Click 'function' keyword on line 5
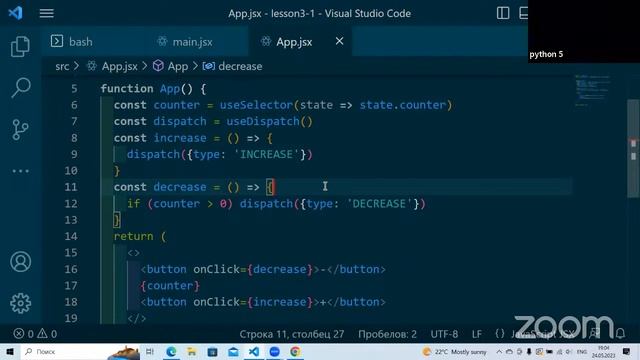 coord(127,89)
